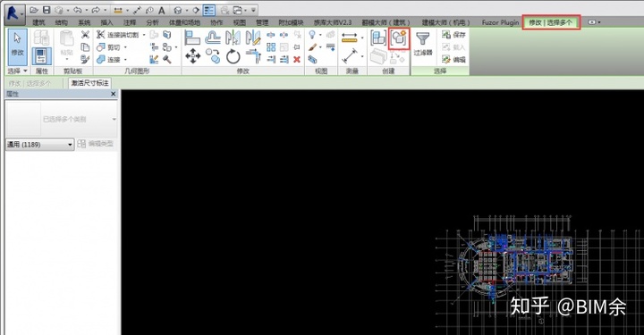Screen dimensions: 644x335
Task: Click the Create Group icon in Create panel
Action: pos(399,38)
